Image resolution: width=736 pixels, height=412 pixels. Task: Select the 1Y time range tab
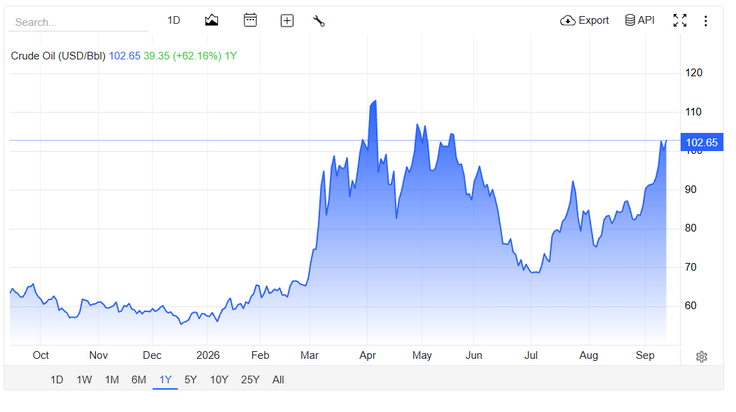tap(165, 380)
